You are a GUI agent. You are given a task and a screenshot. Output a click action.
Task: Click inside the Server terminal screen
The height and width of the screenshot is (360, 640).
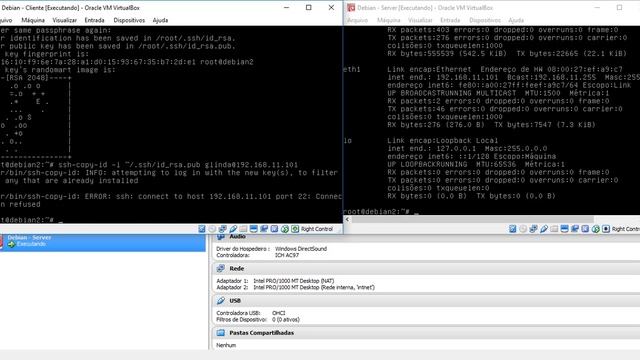pyautogui.click(x=492, y=120)
